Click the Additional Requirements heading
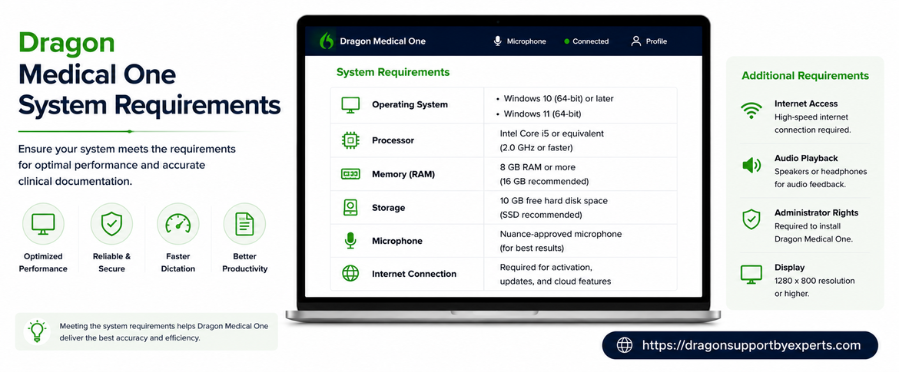Screen dimensions: 899x372 805,76
